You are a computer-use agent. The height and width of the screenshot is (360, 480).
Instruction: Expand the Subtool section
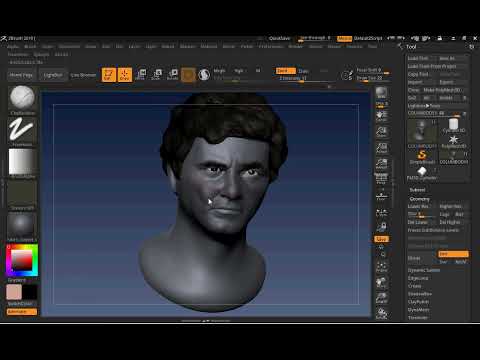coord(417,190)
